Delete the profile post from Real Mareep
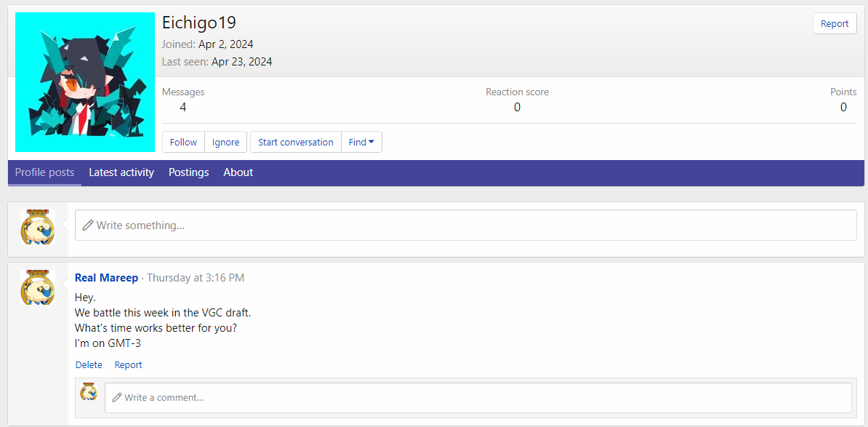Viewport: 868px width, 427px height. pyautogui.click(x=89, y=365)
